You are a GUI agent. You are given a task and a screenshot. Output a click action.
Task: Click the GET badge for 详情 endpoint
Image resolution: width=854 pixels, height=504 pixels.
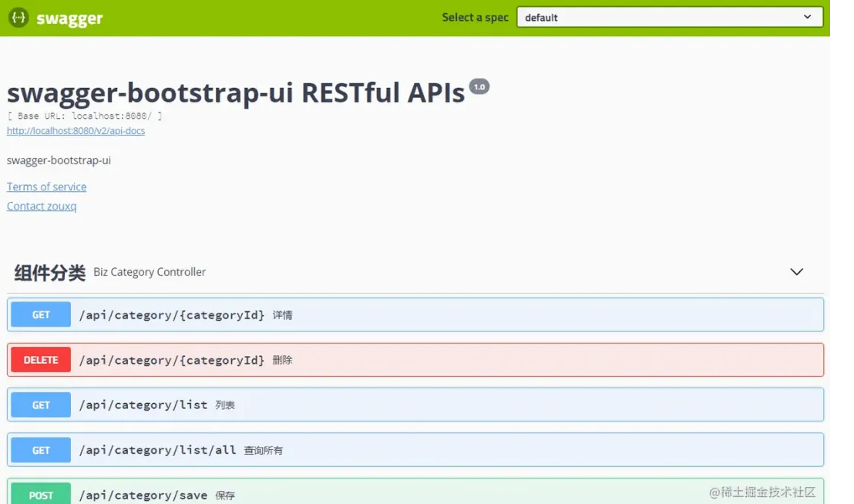point(41,314)
